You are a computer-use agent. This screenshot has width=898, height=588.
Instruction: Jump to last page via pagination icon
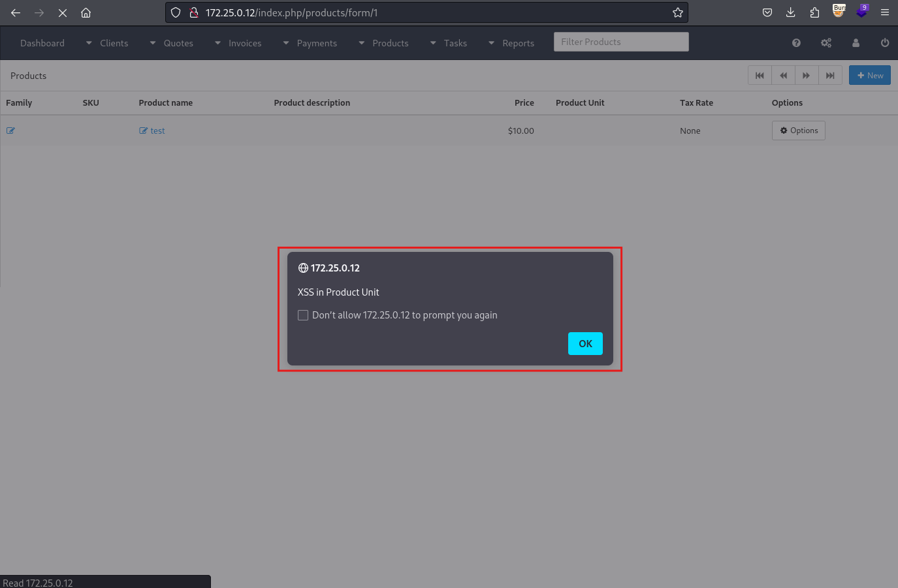tap(830, 75)
